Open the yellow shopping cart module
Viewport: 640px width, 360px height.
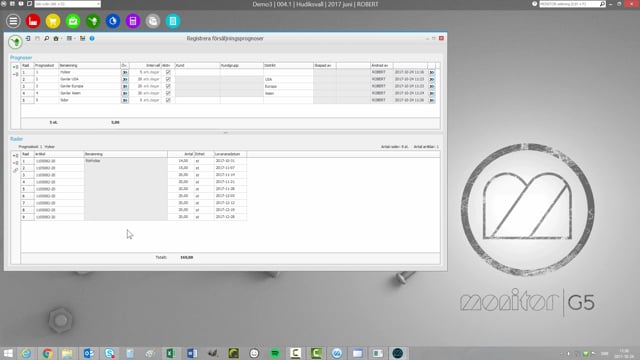(53, 21)
